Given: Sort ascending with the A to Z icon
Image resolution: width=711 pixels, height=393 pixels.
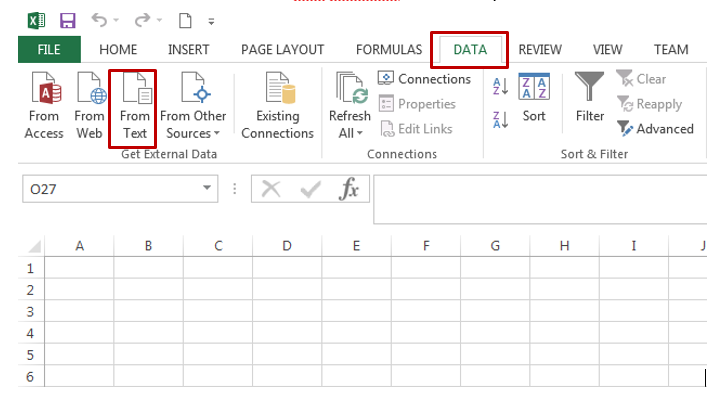Looking at the screenshot, I should pos(500,86).
